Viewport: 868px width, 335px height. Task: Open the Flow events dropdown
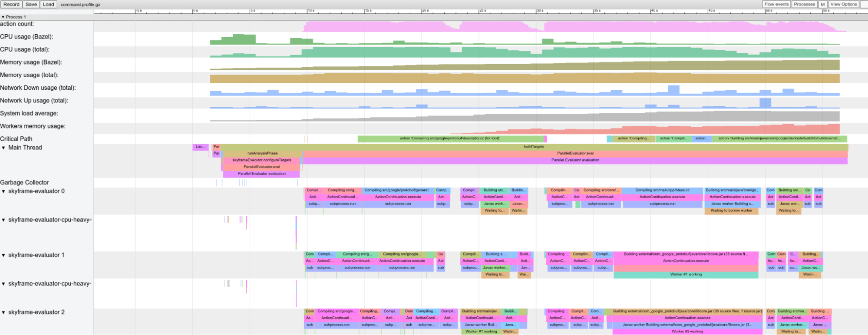pos(776,4)
